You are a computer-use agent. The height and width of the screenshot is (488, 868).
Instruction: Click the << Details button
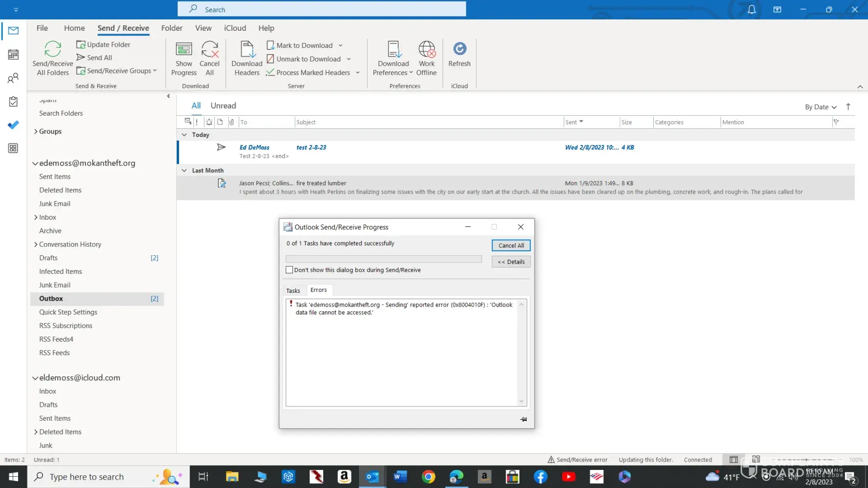point(511,262)
